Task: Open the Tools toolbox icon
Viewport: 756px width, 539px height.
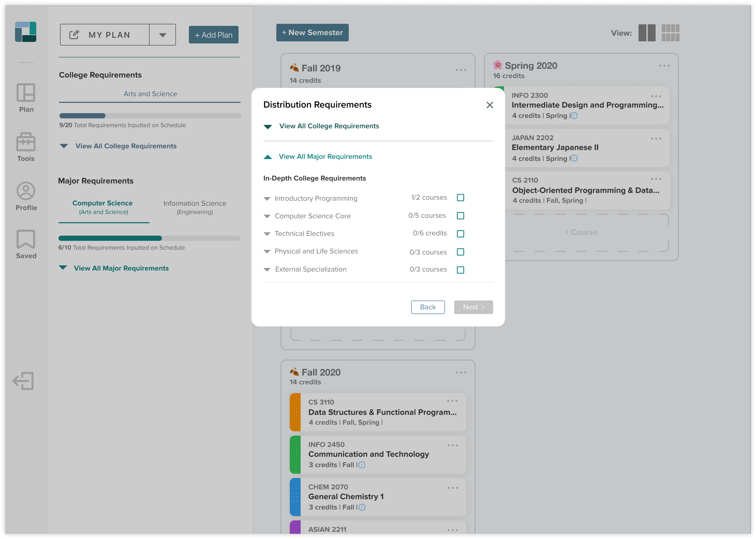Action: pyautogui.click(x=26, y=142)
